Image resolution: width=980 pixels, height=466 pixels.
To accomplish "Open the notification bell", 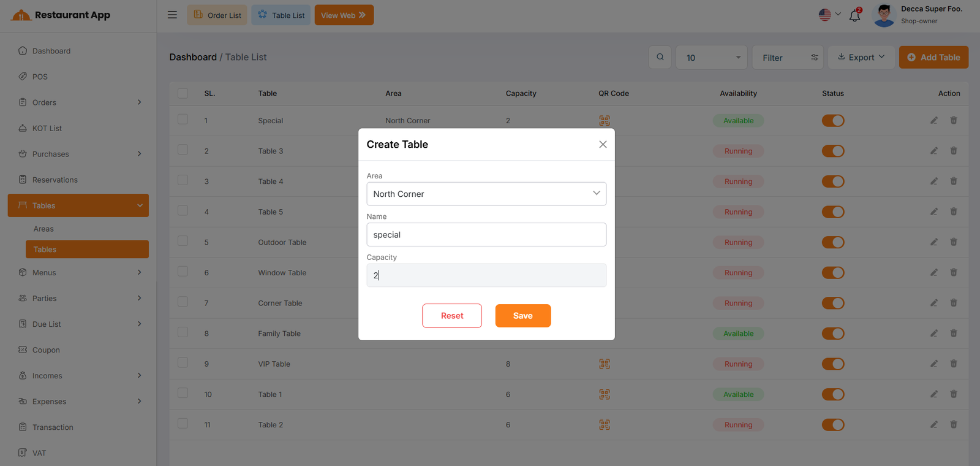I will (854, 16).
